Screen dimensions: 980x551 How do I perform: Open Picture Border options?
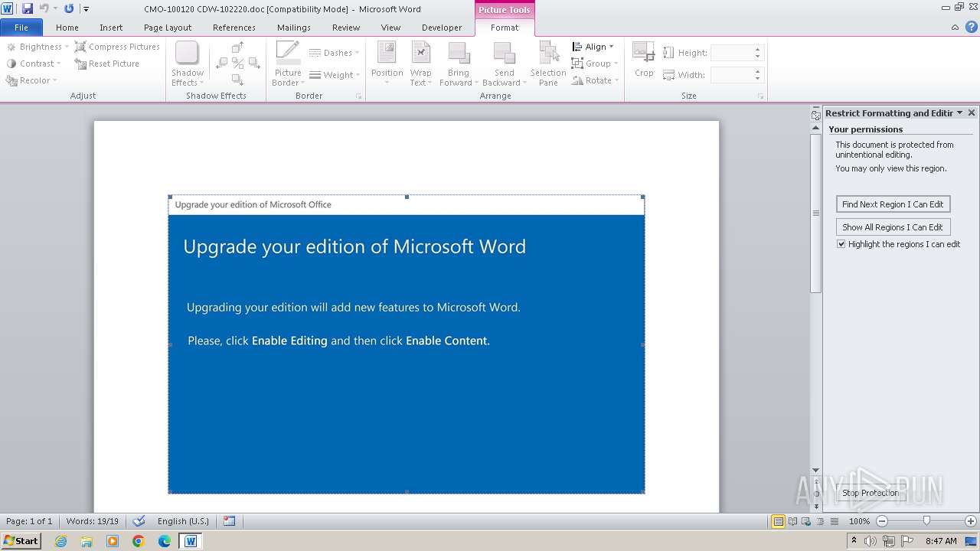pyautogui.click(x=289, y=64)
